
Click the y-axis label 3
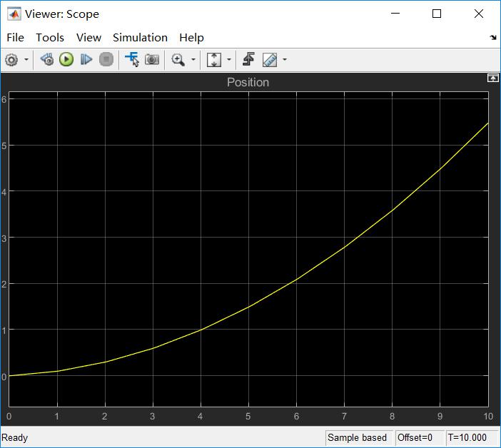point(4,238)
